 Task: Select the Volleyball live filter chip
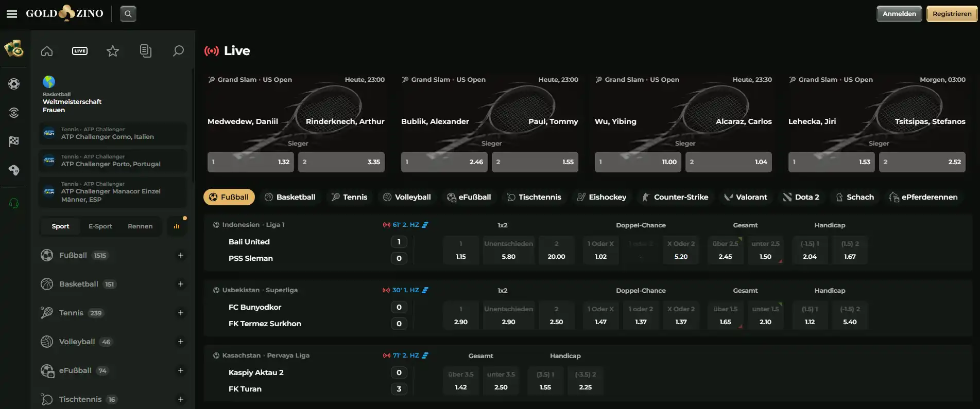[407, 197]
